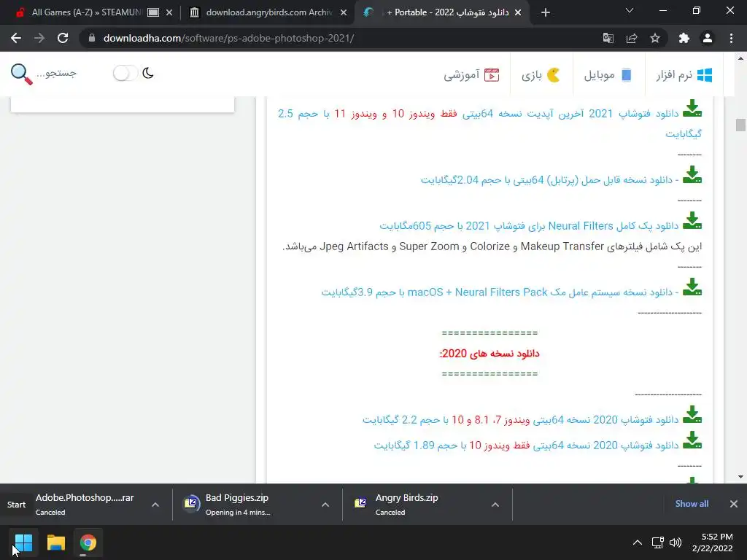Click the Google Translate icon in address bar
The image size is (747, 560).
(x=608, y=38)
